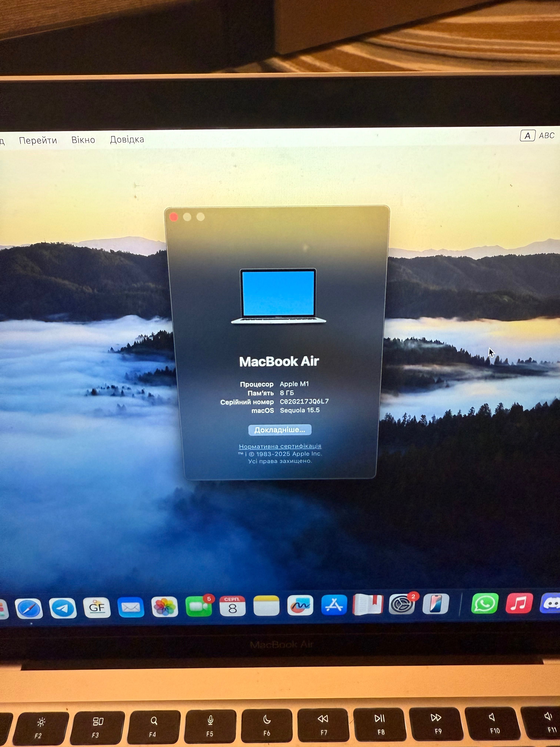Open the App Store from the Dock
The width and height of the screenshot is (560, 747).
point(334,605)
